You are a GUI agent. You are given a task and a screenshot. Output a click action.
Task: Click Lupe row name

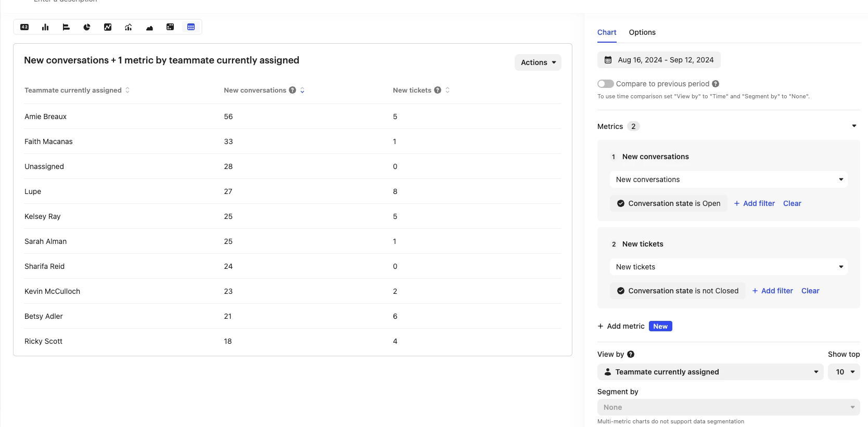tap(33, 191)
